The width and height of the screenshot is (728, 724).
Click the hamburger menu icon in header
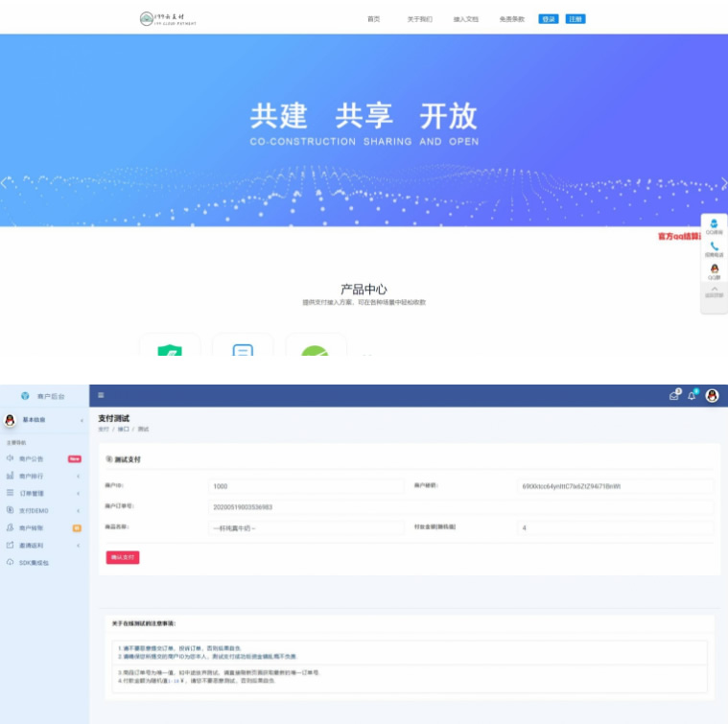point(101,395)
